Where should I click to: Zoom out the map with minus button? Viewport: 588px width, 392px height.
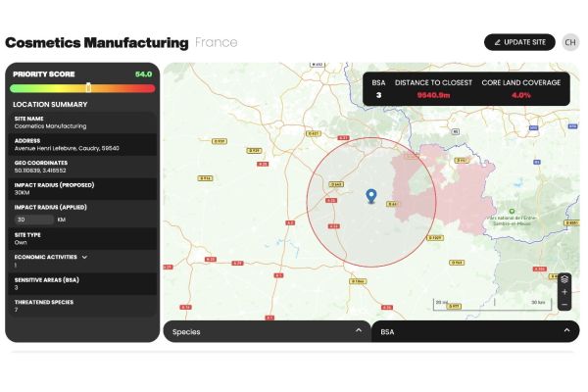564,305
